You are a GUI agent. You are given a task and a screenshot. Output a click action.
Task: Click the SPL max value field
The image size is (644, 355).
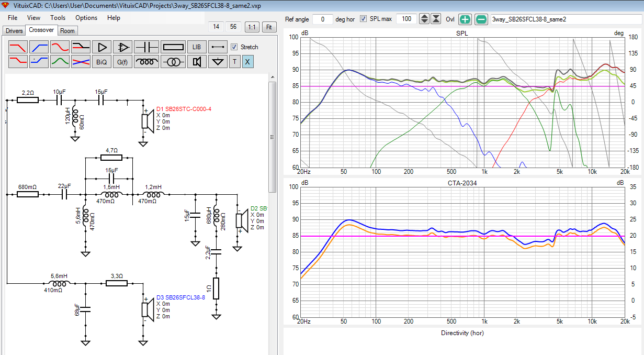406,19
